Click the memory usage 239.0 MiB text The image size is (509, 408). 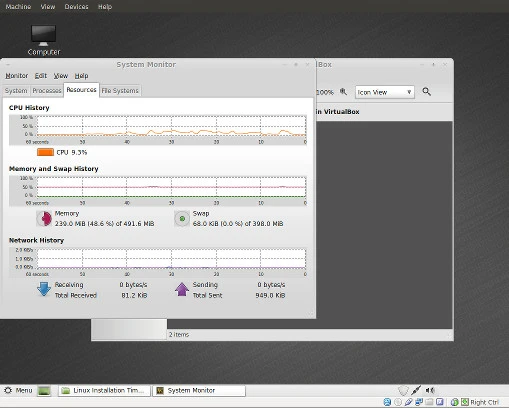(104, 224)
